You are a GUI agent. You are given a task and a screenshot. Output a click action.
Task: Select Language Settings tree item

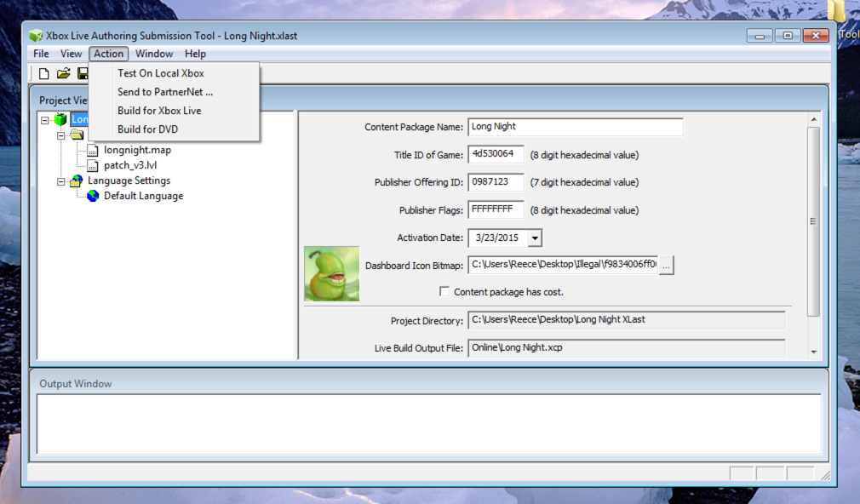point(129,180)
